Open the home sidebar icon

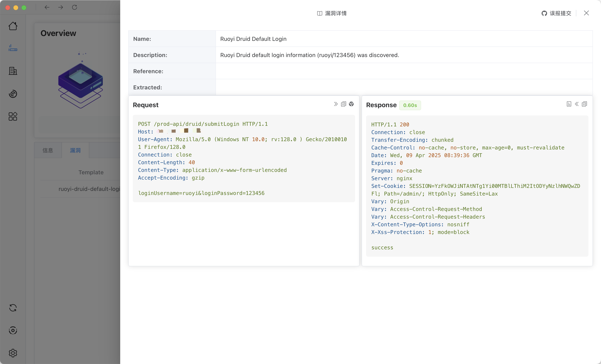(x=13, y=26)
